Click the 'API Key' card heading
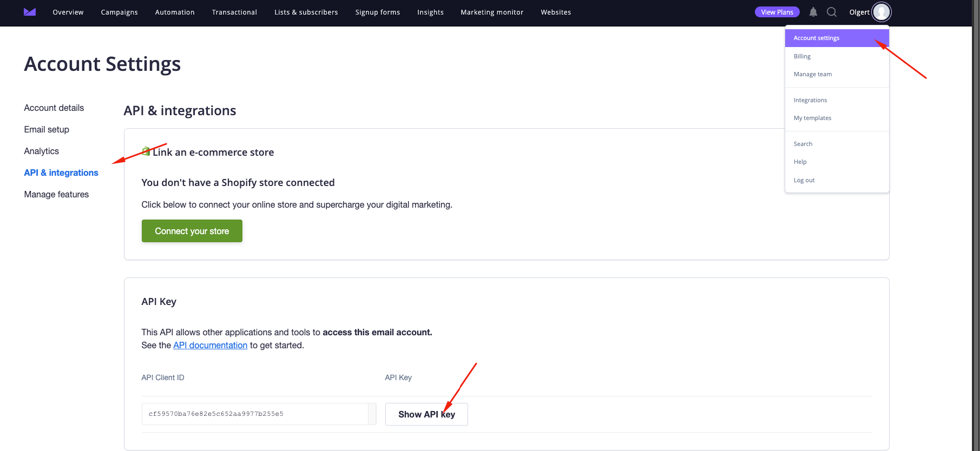 159,302
